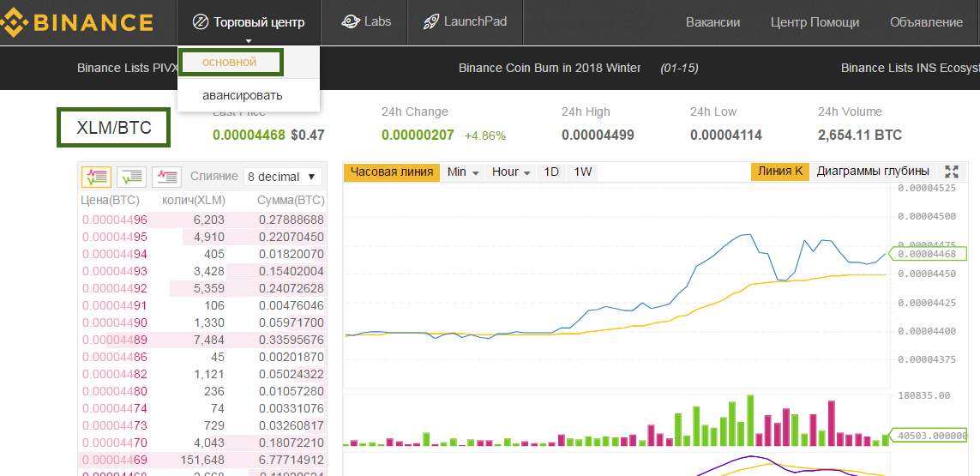Open the Центр Помощи link

[x=814, y=22]
